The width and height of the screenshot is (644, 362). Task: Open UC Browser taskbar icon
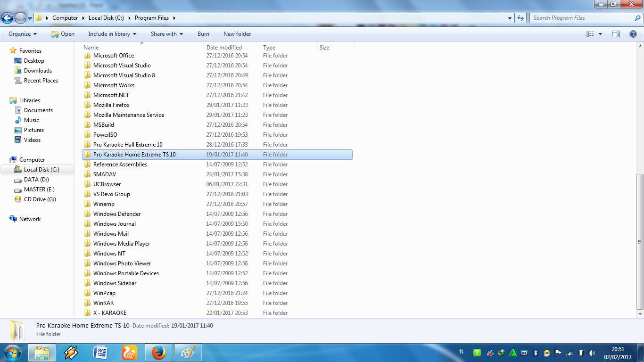click(129, 353)
